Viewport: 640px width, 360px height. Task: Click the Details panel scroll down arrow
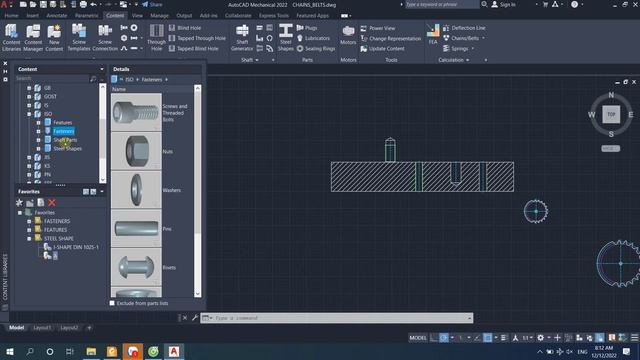pos(198,293)
